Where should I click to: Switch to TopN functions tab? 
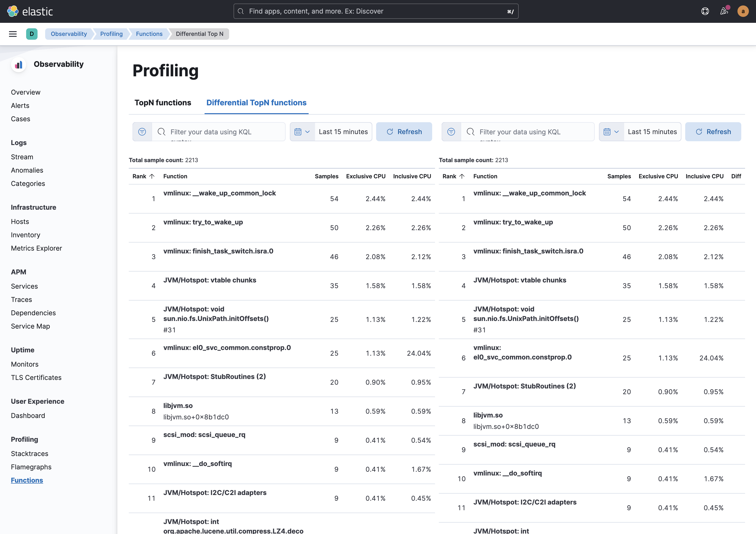click(163, 103)
